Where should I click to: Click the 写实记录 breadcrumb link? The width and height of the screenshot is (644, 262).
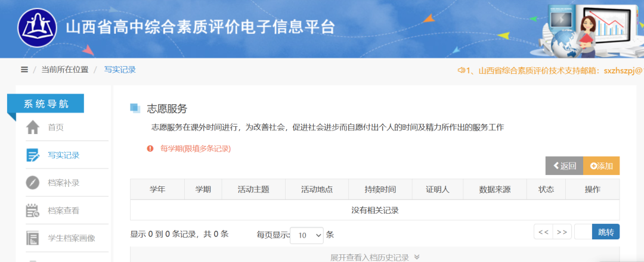coord(120,70)
